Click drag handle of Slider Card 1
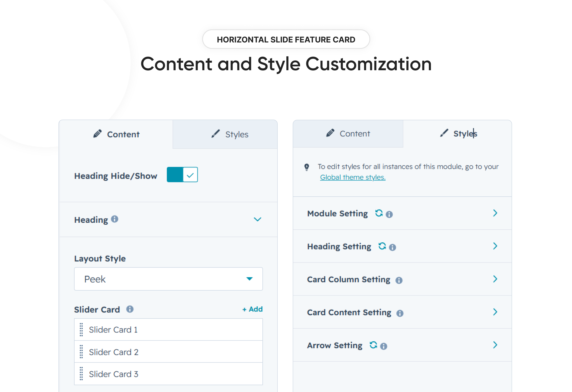 (x=81, y=330)
